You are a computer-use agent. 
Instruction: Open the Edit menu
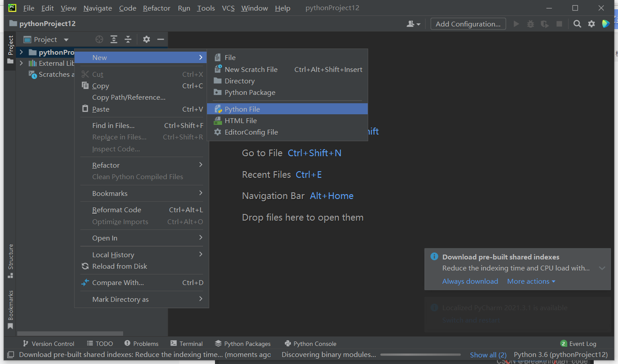pos(47,8)
